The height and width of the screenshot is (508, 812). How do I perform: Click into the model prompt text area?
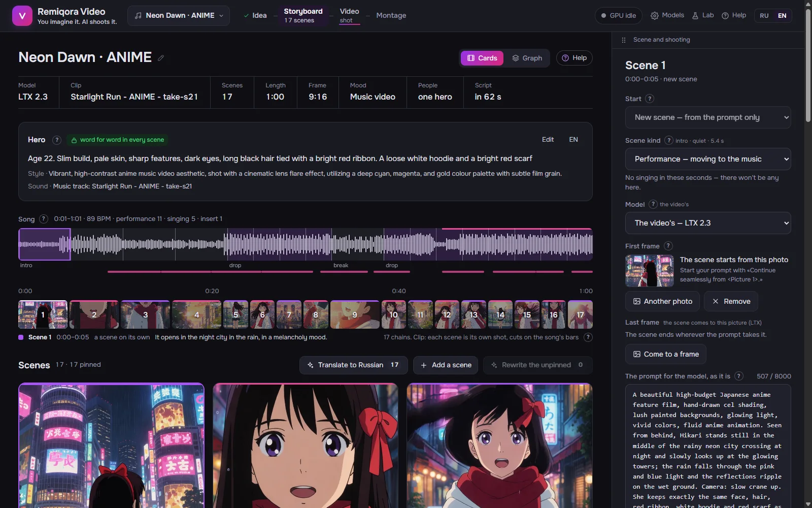(x=708, y=446)
